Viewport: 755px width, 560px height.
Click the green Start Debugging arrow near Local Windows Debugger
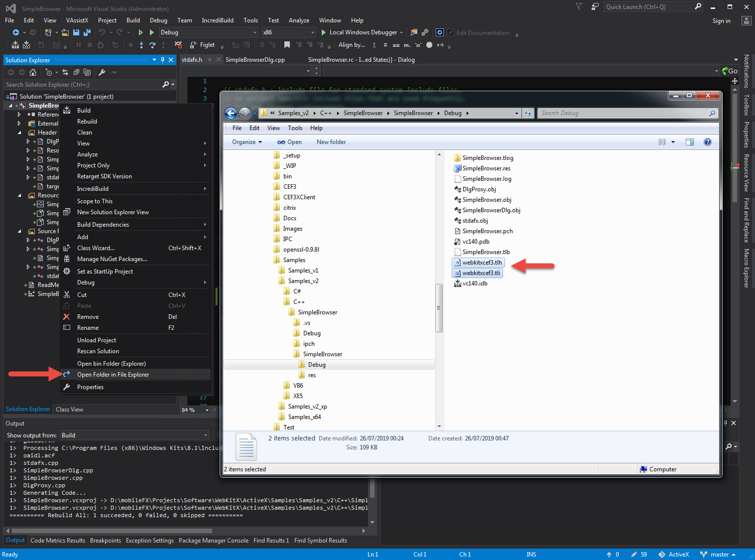pyautogui.click(x=324, y=32)
